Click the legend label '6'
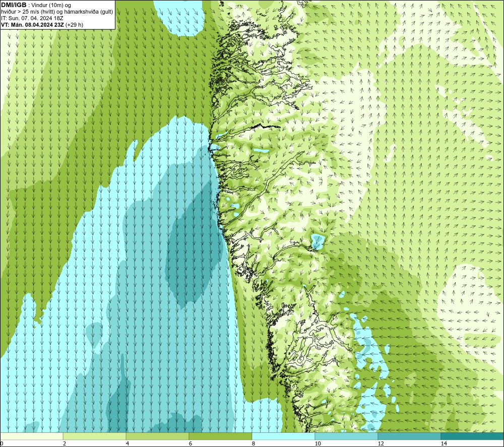 click(191, 443)
